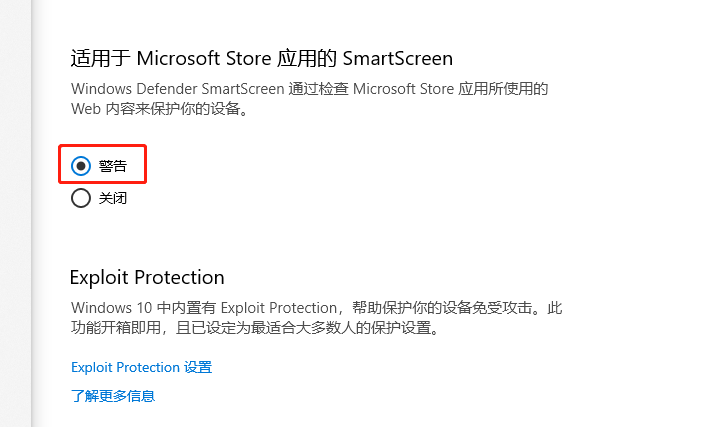Image resolution: width=727 pixels, height=427 pixels.
Task: Click the word SmartScreen in the top heading
Action: (x=398, y=59)
